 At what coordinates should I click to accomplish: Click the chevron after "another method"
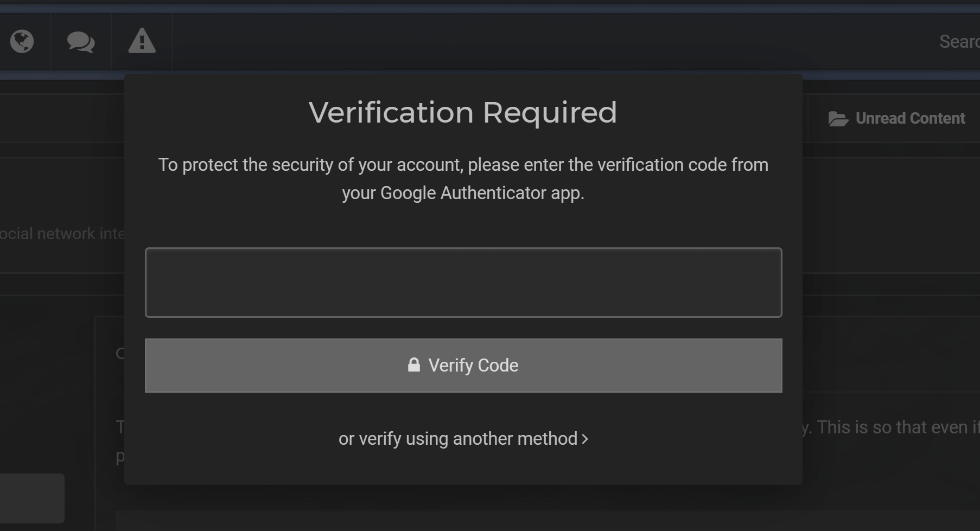pyautogui.click(x=585, y=439)
